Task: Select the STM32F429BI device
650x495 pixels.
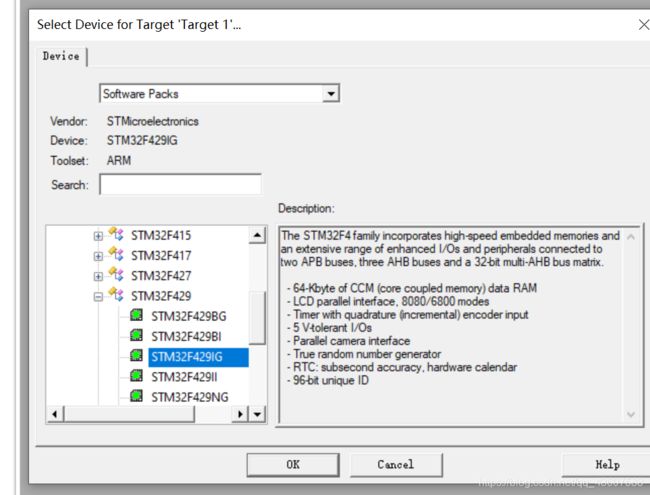Action: click(186, 337)
